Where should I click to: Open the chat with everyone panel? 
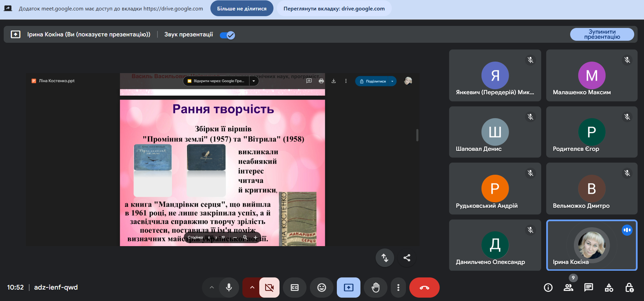coord(589,288)
